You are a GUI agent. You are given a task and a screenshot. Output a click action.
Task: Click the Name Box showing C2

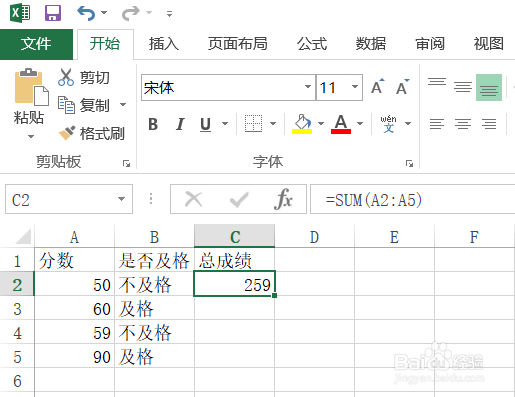point(61,199)
